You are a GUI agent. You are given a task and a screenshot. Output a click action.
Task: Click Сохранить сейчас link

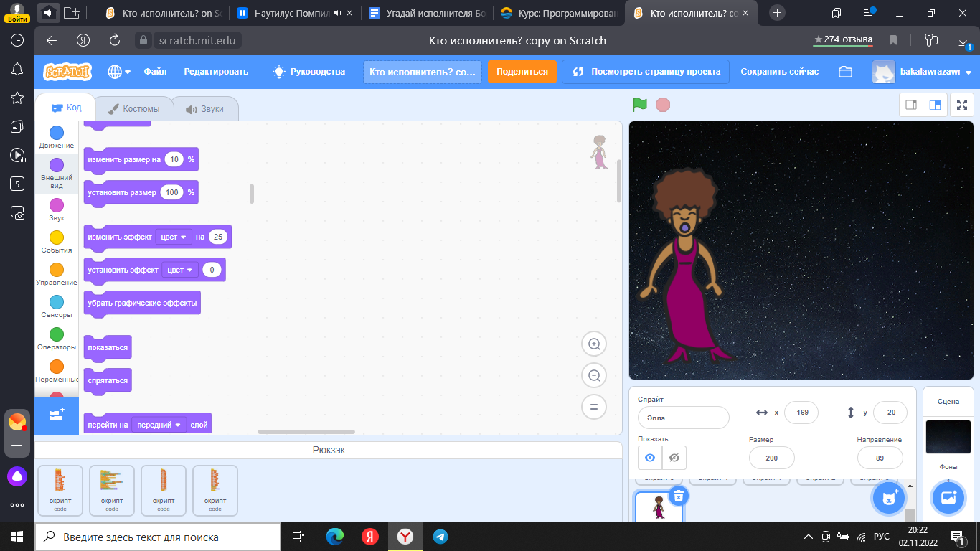(x=779, y=72)
